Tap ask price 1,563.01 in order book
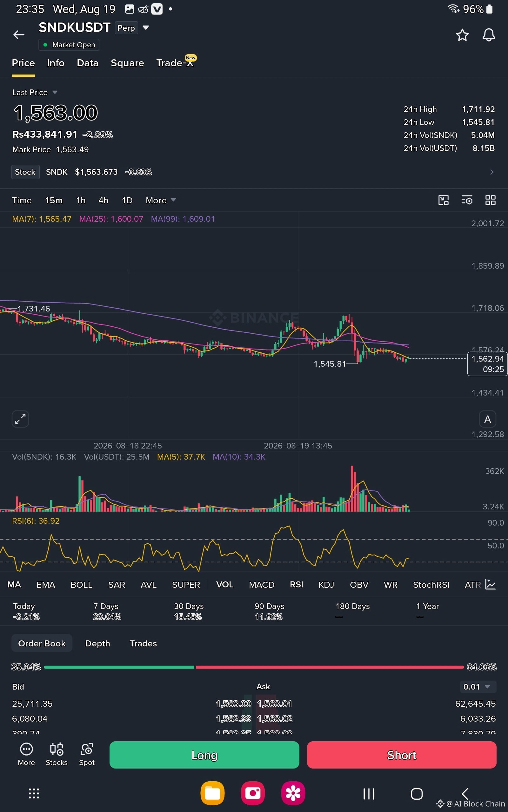The width and height of the screenshot is (508, 812). tap(275, 703)
